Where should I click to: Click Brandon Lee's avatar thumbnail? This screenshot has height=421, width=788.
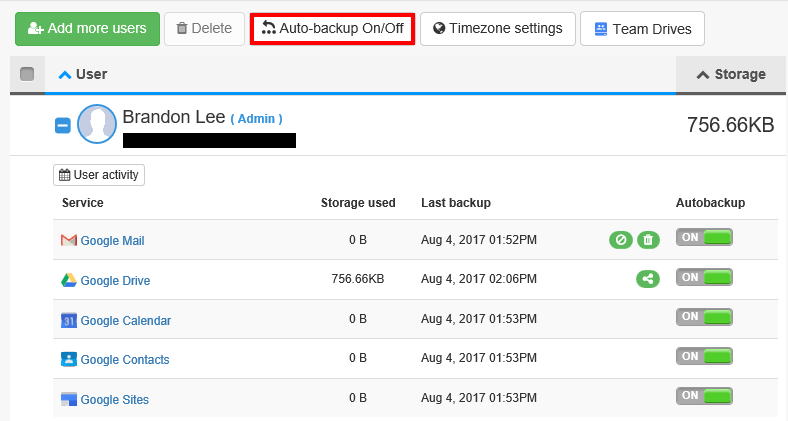click(x=98, y=125)
